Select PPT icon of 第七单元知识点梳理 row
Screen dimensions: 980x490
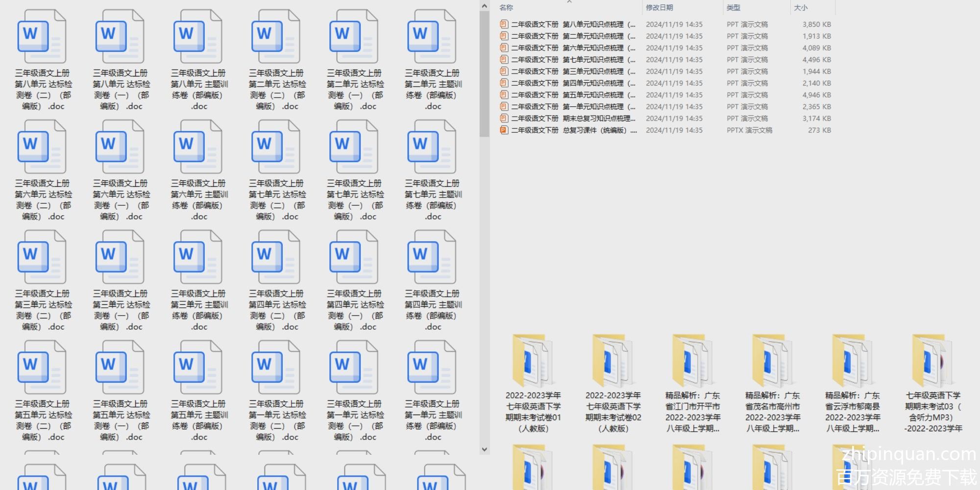[504, 59]
